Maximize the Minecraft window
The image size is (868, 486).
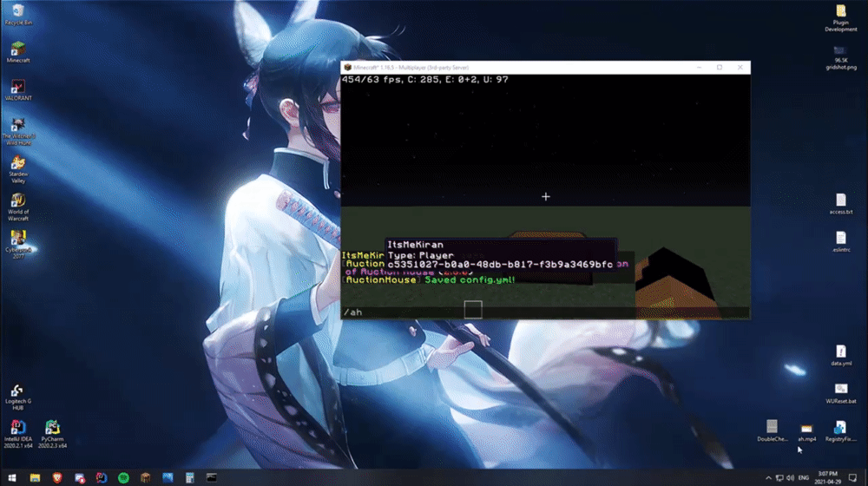point(720,68)
